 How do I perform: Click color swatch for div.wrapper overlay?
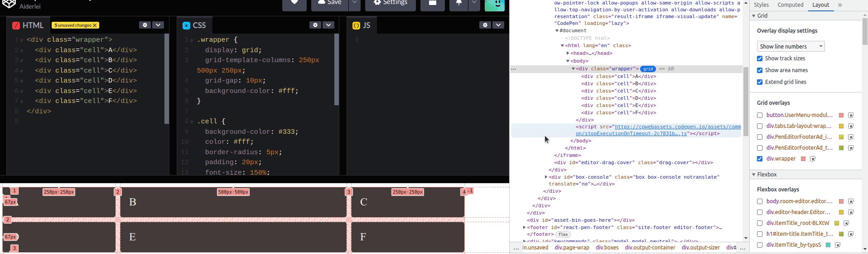coord(803,159)
